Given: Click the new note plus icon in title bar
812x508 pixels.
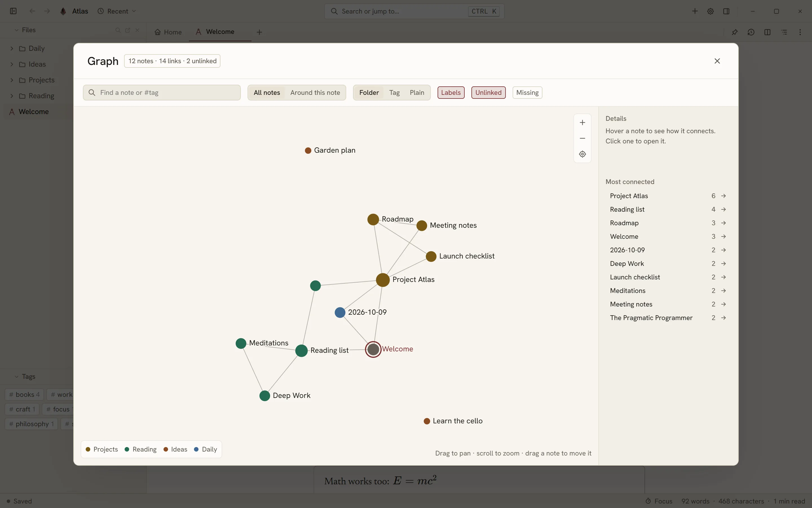Looking at the screenshot, I should pyautogui.click(x=694, y=11).
